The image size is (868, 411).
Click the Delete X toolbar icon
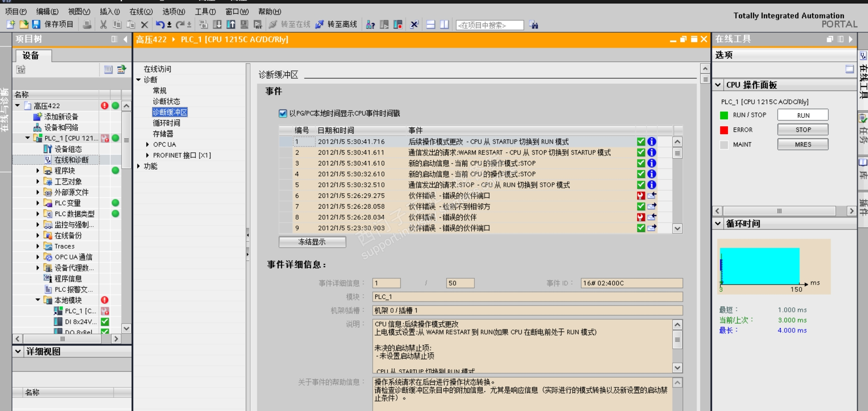(x=145, y=25)
